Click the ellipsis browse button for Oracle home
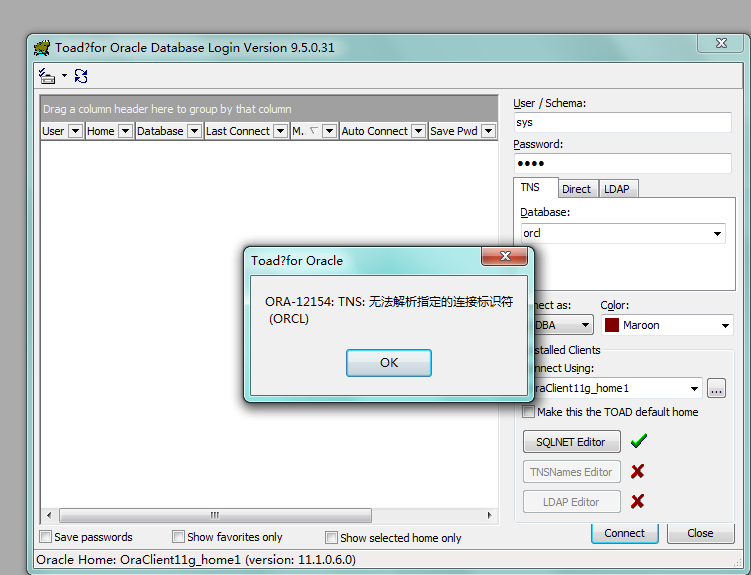 pos(716,388)
